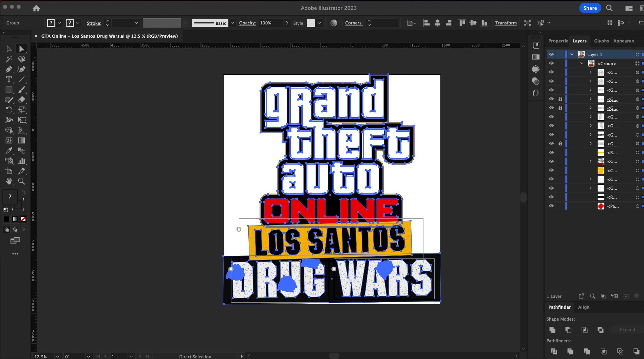Click the Minus Front shape mode icon
The width and height of the screenshot is (644, 359).
tap(568, 330)
